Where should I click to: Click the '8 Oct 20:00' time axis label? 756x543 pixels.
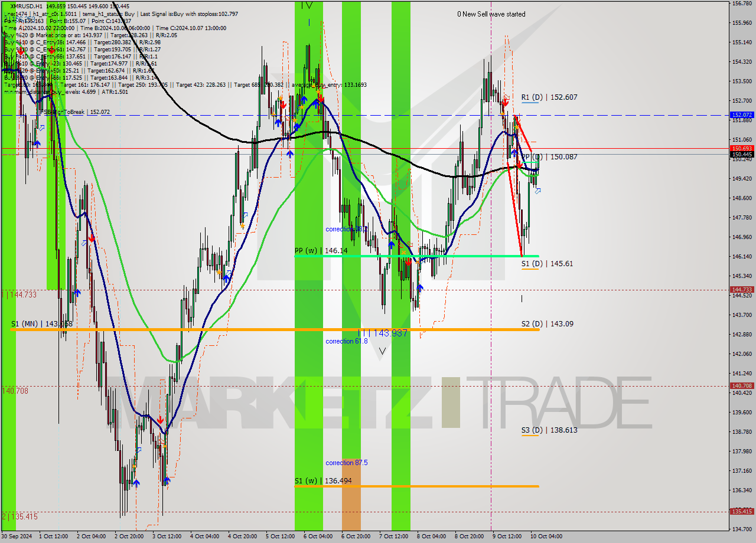[x=469, y=537]
